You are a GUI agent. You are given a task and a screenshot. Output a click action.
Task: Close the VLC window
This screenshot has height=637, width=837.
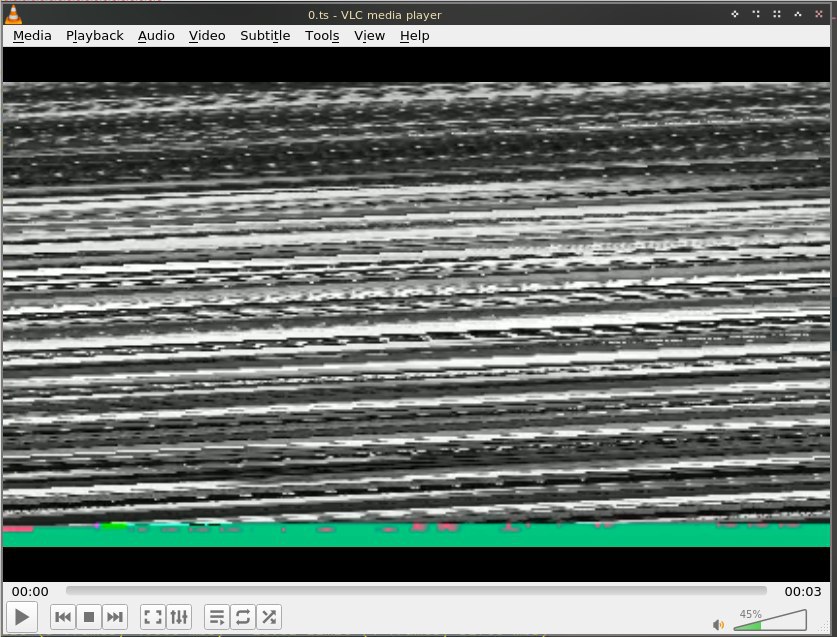pos(818,14)
